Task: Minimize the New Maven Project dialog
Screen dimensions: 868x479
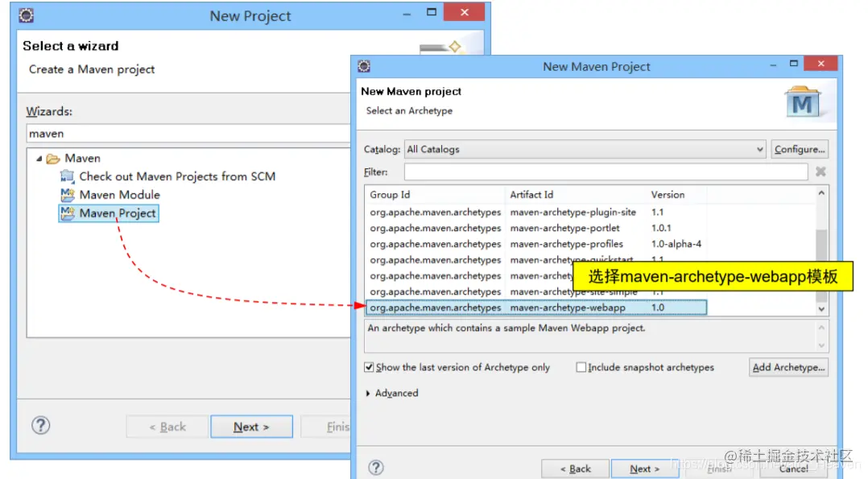Action: click(x=773, y=65)
